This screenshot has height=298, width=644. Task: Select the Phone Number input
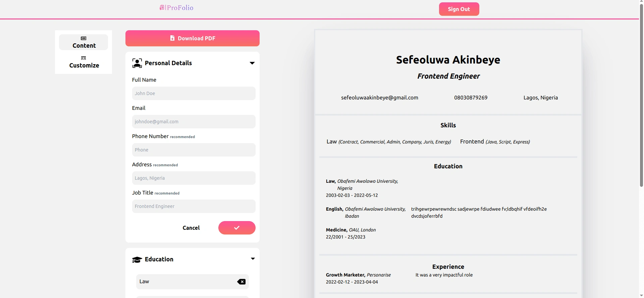point(194,150)
